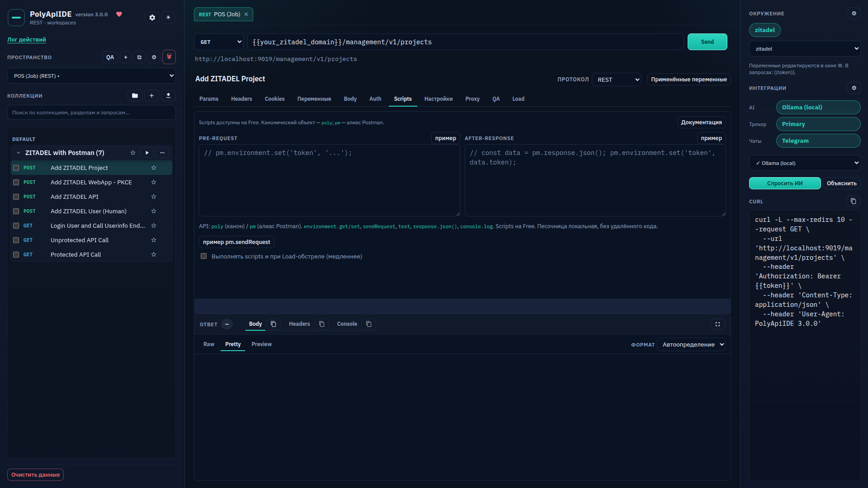Viewport: 868px width, 488px height.
Task: Open the settings gear in the app header
Action: click(152, 18)
